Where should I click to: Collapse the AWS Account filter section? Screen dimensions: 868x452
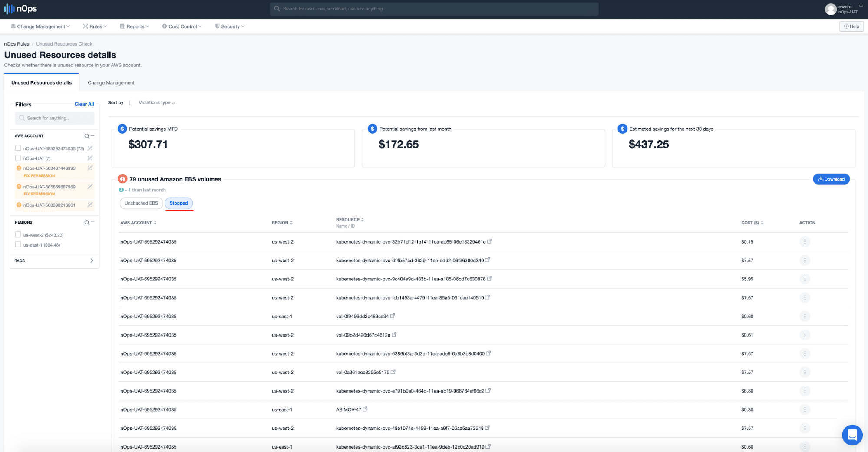(92, 136)
